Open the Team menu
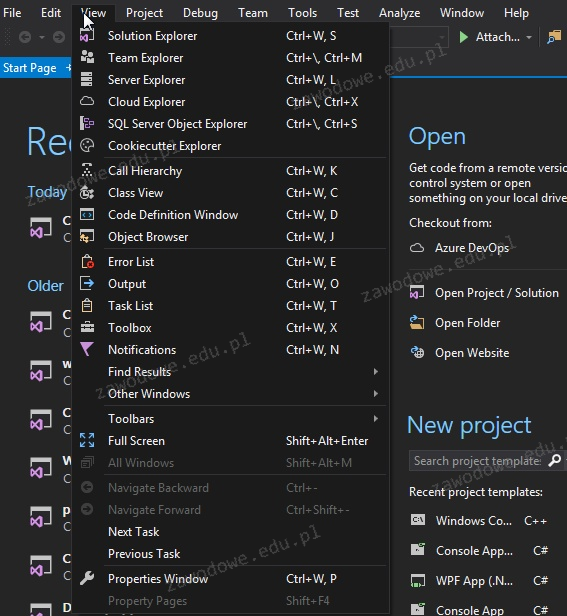The height and width of the screenshot is (616, 567). click(253, 13)
